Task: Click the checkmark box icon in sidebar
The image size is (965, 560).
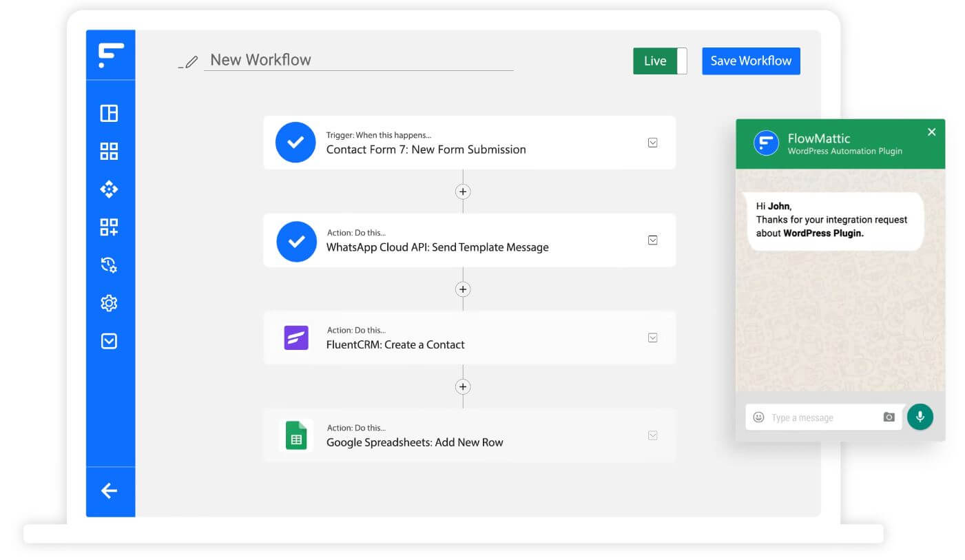Action: (x=109, y=341)
